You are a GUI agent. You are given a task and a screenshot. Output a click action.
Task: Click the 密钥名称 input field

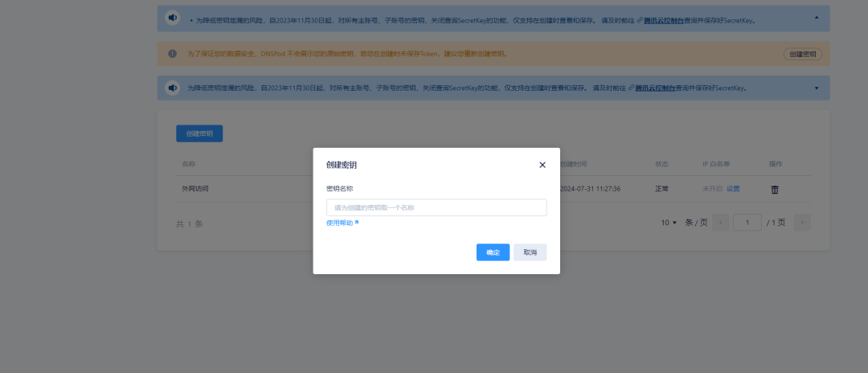point(436,207)
